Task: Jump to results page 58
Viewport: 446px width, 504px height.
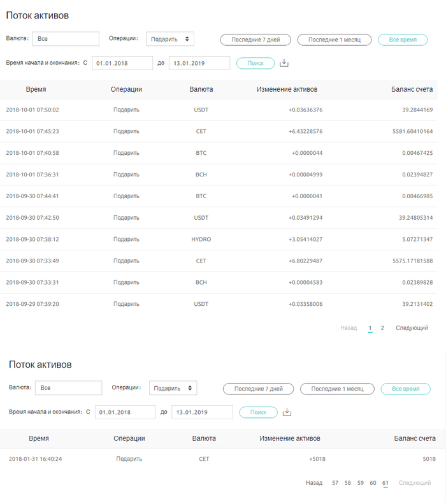Action: (348, 483)
